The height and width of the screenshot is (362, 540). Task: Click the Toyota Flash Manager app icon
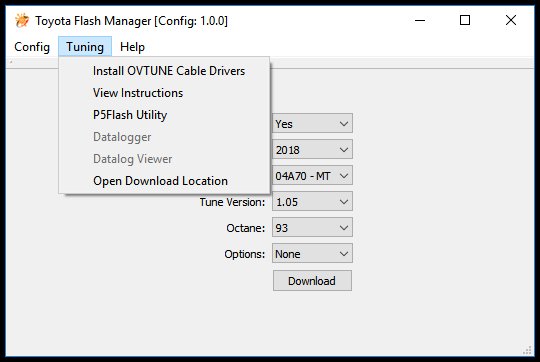pos(22,20)
